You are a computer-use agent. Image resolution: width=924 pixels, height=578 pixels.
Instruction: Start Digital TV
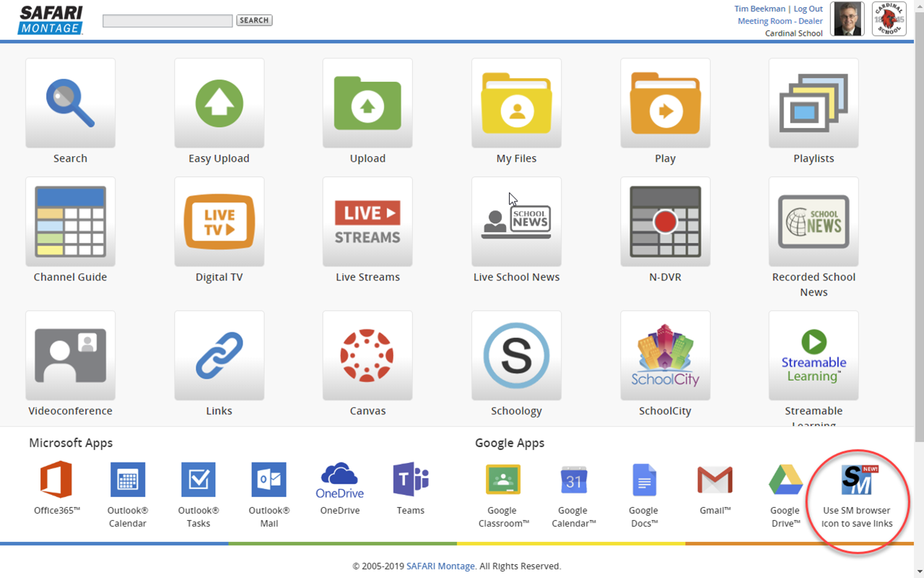tap(219, 222)
